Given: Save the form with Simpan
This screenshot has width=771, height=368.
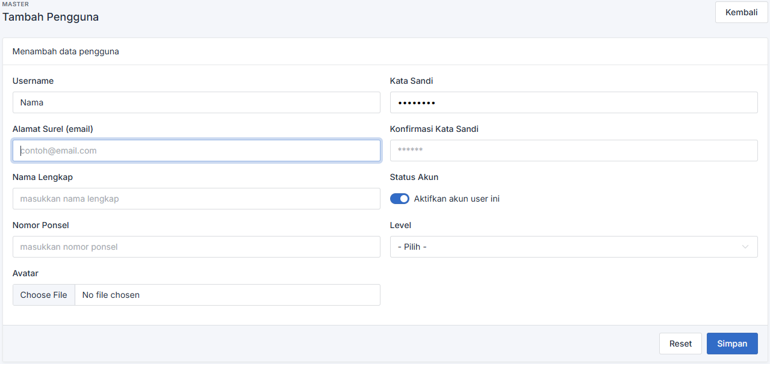Looking at the screenshot, I should tap(732, 344).
